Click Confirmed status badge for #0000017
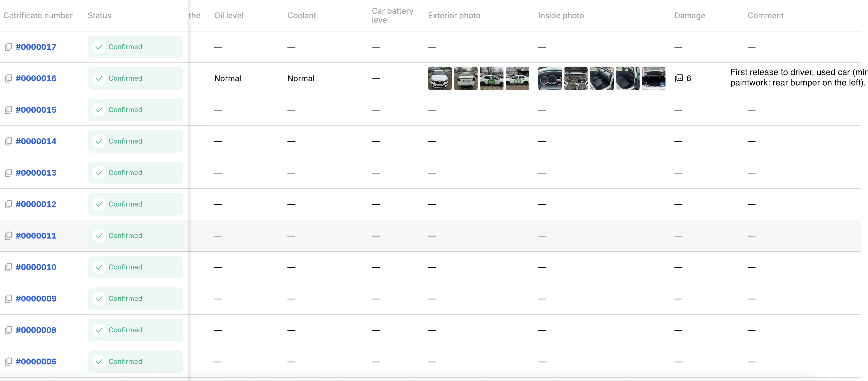868x381 pixels. [136, 47]
